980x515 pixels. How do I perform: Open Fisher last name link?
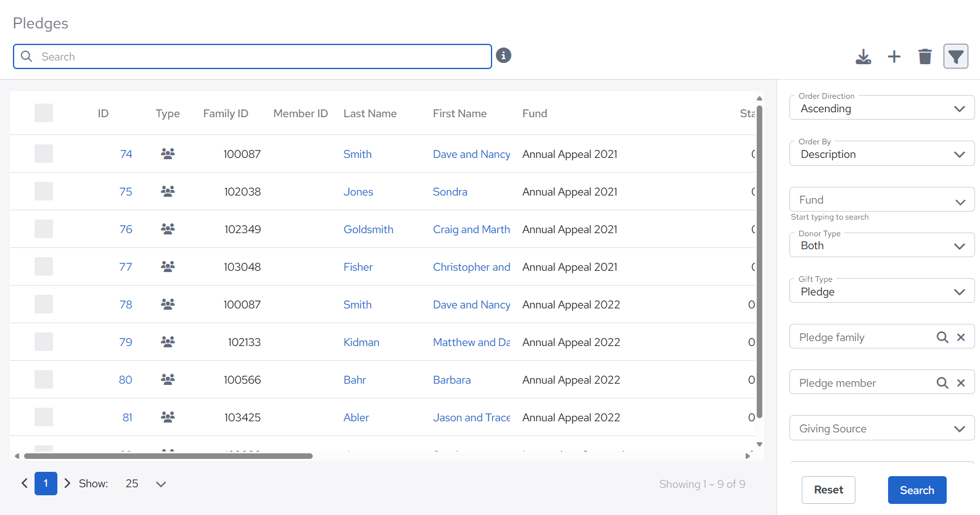pos(358,267)
